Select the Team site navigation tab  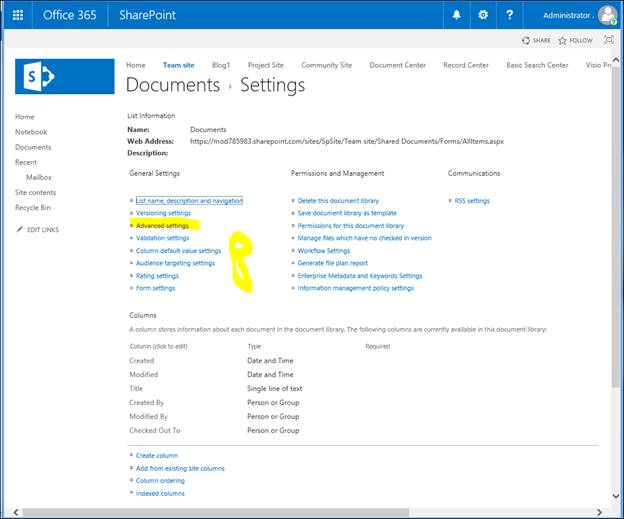(179, 65)
